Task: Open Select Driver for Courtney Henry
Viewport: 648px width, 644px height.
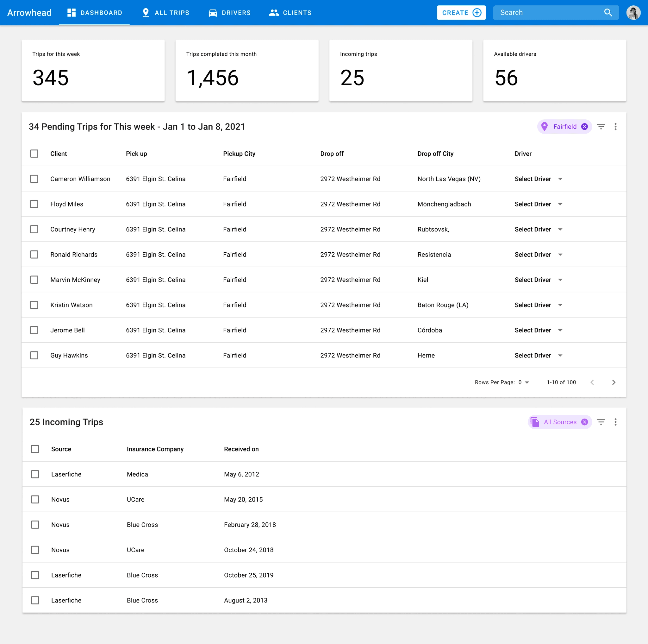Action: (538, 229)
